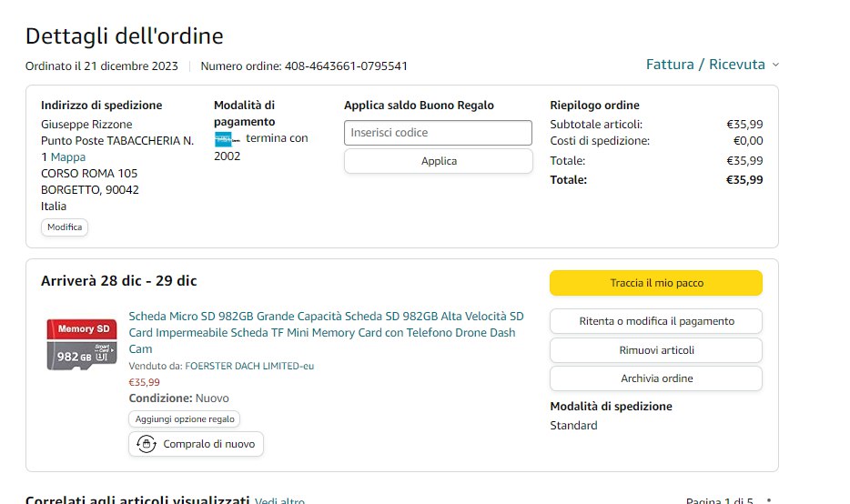This screenshot has height=504, width=850.
Task: Click the Vedi altro link
Action: click(x=279, y=500)
